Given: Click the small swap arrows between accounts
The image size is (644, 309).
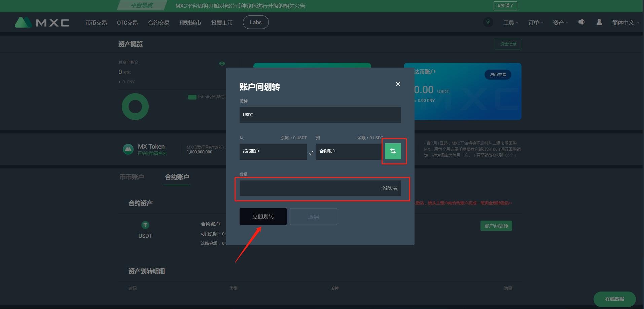Looking at the screenshot, I should point(311,153).
